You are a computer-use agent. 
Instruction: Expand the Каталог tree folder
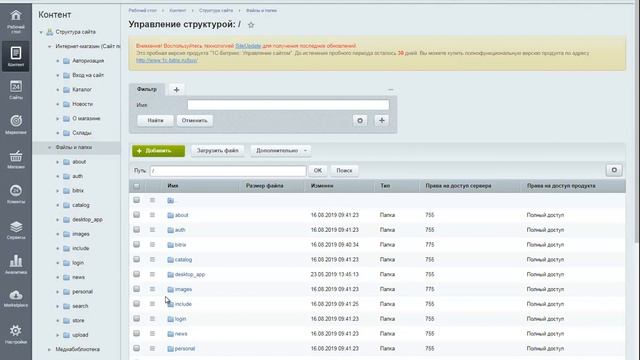(58, 90)
